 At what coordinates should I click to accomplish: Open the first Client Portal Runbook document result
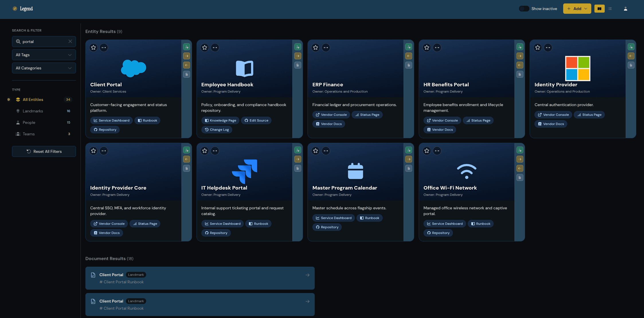[x=200, y=278]
